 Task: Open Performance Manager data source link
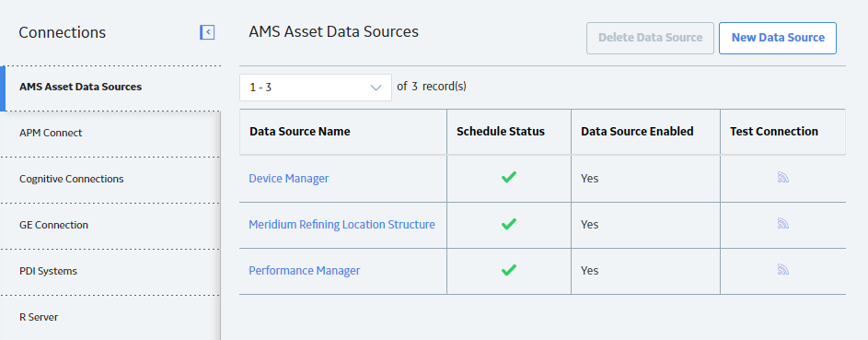click(304, 270)
